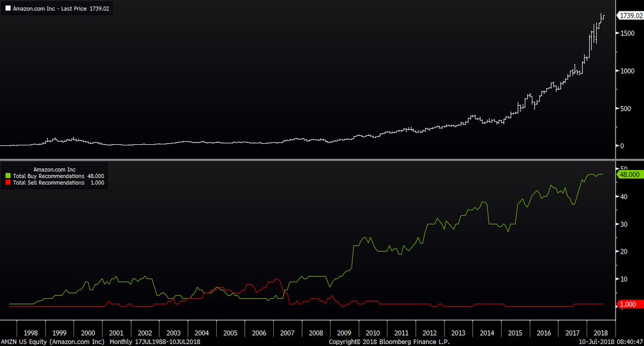Click the 20 recommendations axis label
The width and height of the screenshot is (644, 346).
point(623,251)
